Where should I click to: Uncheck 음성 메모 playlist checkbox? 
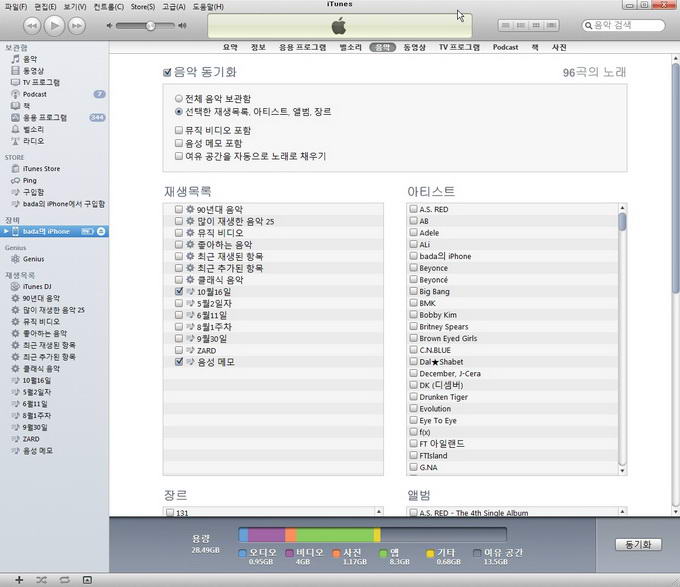[179, 362]
